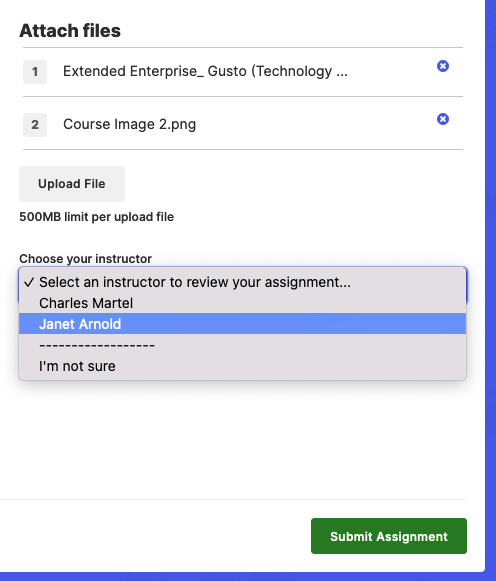The image size is (496, 581).
Task: Click the "Choose your instructor" field label
Action: 86,259
